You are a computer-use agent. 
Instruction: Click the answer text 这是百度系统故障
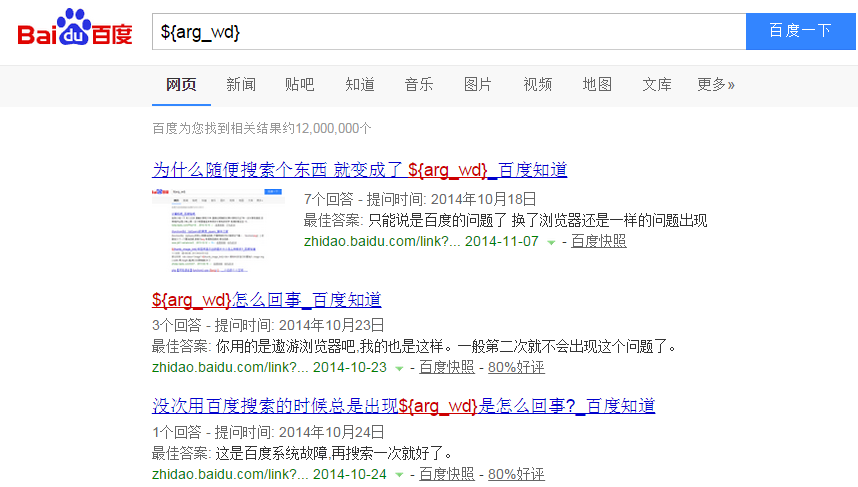(271, 454)
